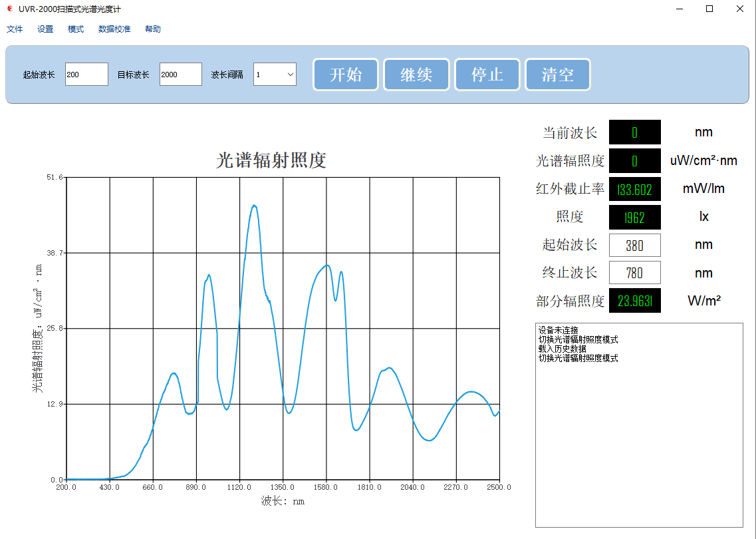Click the x-axis label 2500.0
The height and width of the screenshot is (539, 756).
pos(499,487)
